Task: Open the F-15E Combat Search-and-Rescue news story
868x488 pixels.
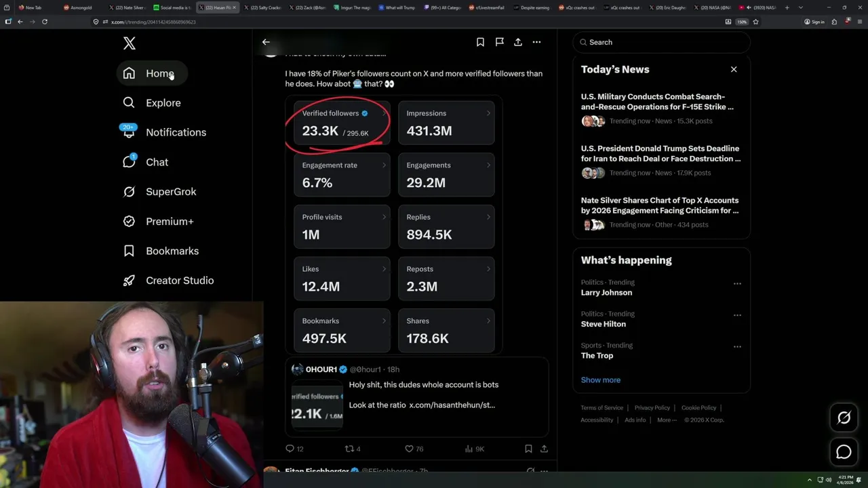Action: pyautogui.click(x=661, y=108)
